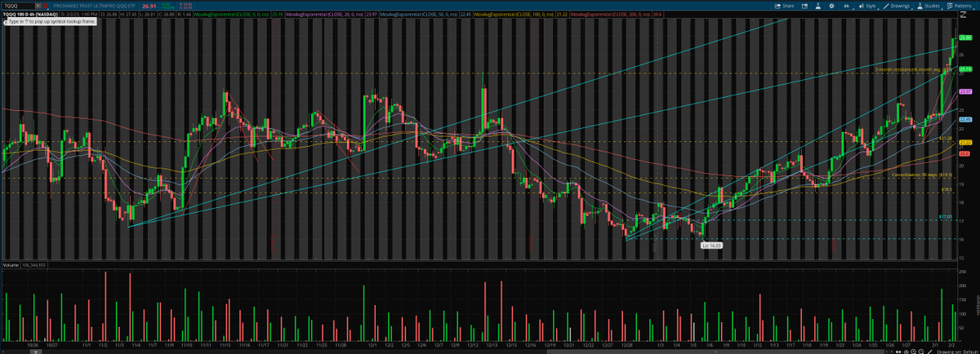Select the pencil drawing tool icon

(x=929, y=352)
